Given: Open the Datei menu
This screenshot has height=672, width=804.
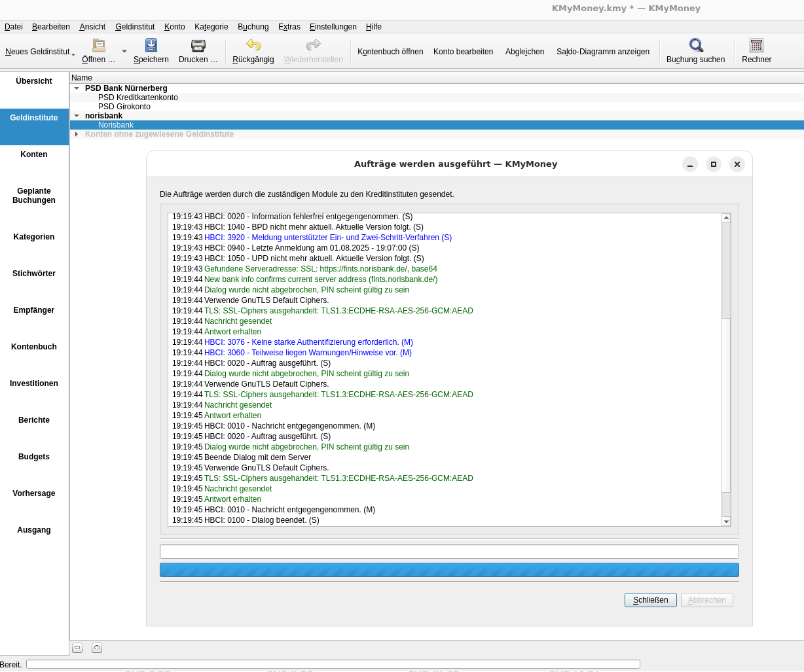Looking at the screenshot, I should [x=14, y=27].
